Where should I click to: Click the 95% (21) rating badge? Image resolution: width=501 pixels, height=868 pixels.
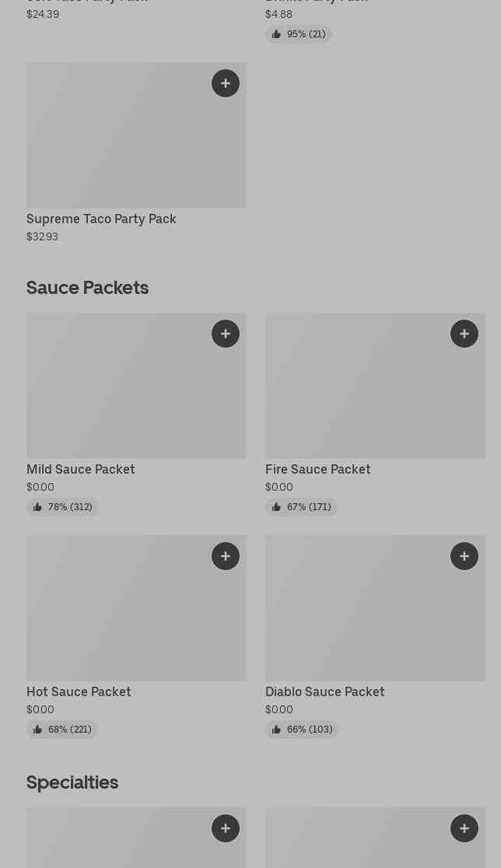click(x=299, y=34)
